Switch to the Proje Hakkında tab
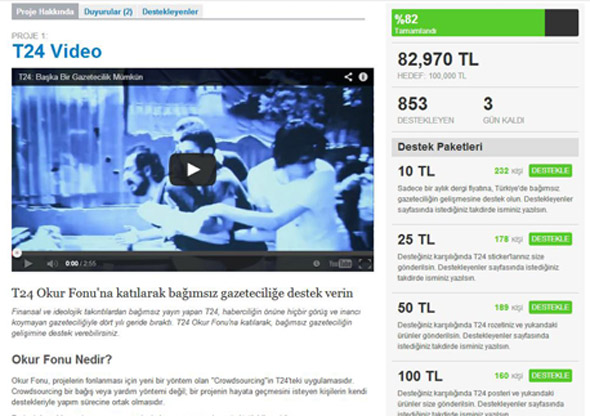The width and height of the screenshot is (590, 416). (45, 11)
